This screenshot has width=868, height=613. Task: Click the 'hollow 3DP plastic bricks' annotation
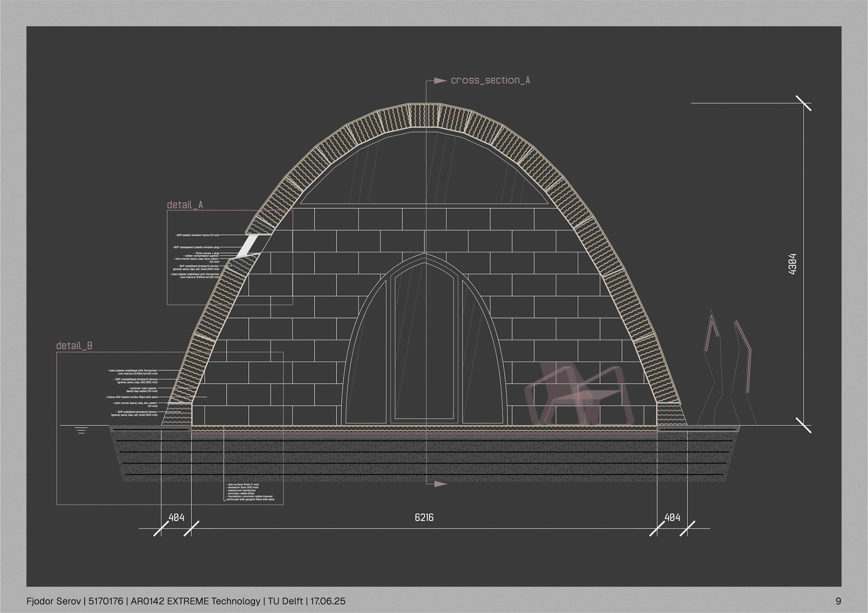point(132,397)
